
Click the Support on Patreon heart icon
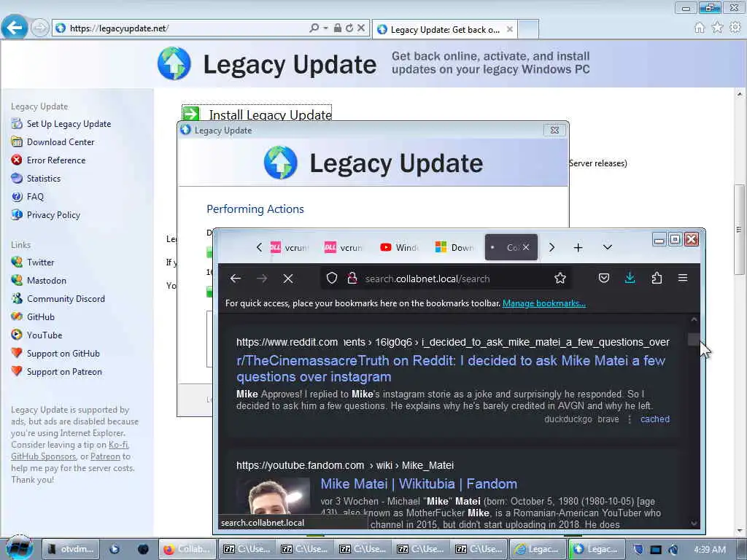[17, 371]
